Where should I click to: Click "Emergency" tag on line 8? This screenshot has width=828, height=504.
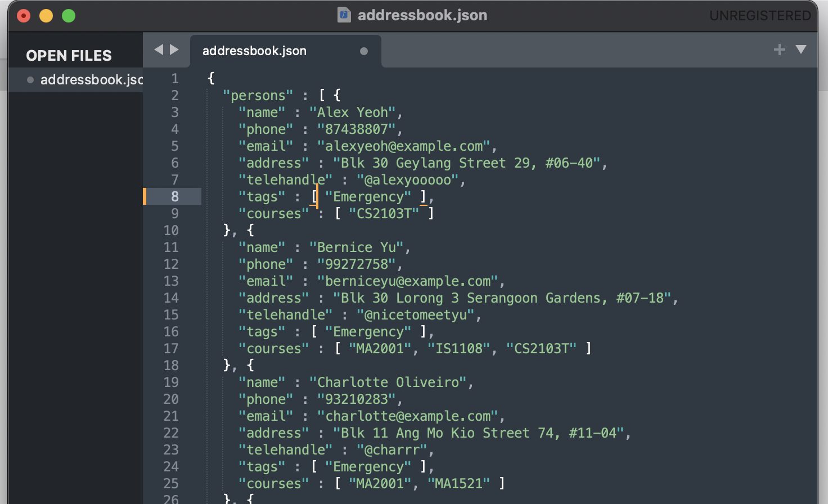point(368,196)
